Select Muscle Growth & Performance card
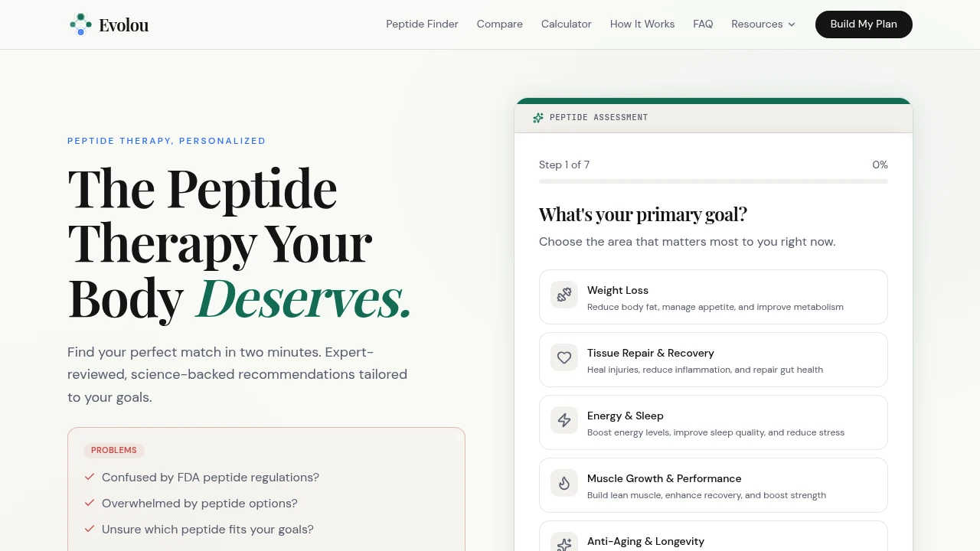980x551 pixels. (713, 485)
